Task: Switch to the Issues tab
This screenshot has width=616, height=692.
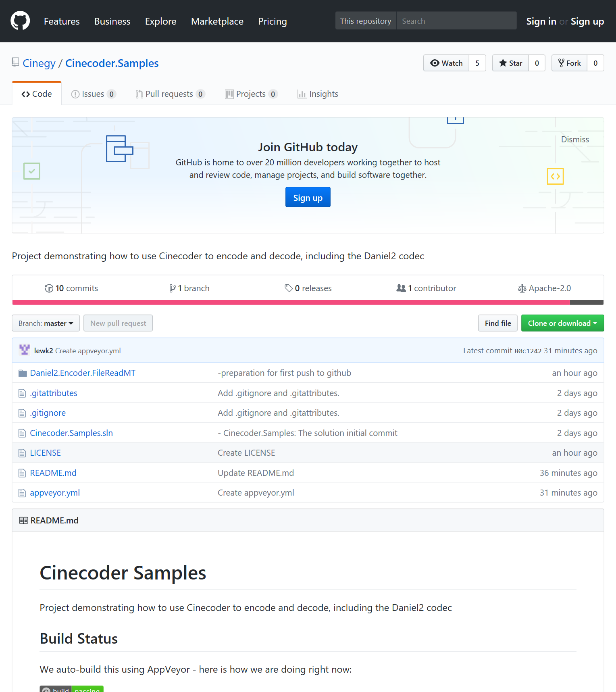Action: click(x=94, y=94)
